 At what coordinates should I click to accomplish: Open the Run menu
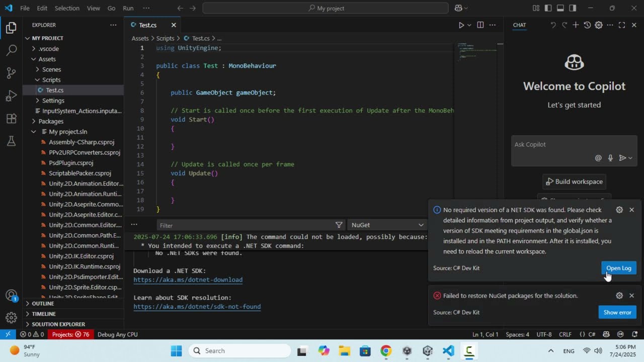[128, 8]
